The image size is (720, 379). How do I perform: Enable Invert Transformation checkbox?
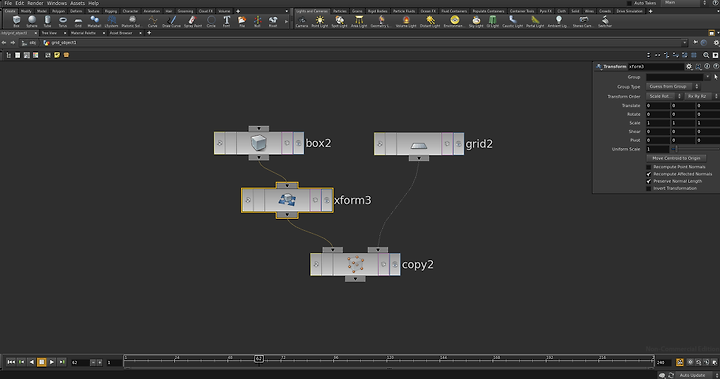(649, 188)
